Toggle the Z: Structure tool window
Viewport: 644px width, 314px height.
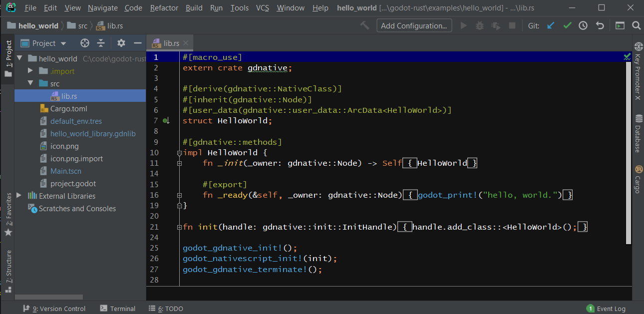8,271
